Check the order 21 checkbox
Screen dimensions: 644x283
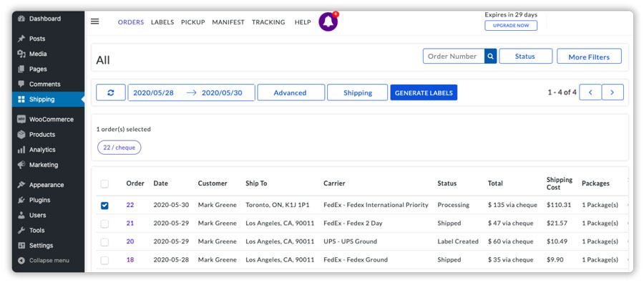[x=104, y=224]
